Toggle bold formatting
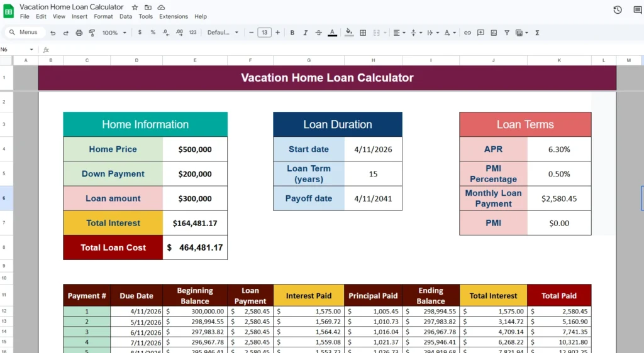Viewport: 644px width, 353px height. [292, 33]
